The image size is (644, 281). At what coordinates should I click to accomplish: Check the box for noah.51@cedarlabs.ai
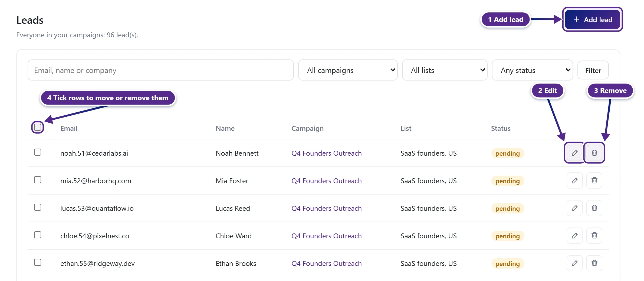tap(38, 152)
